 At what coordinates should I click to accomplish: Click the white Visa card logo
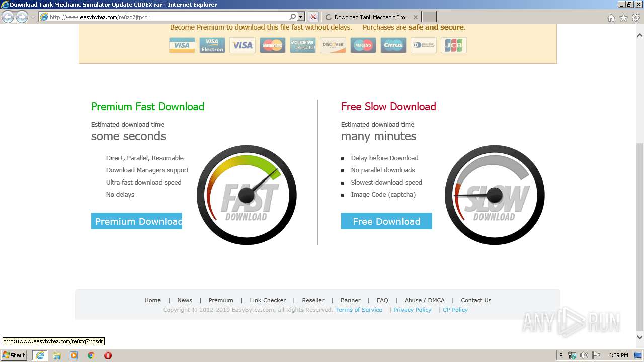coord(242,45)
